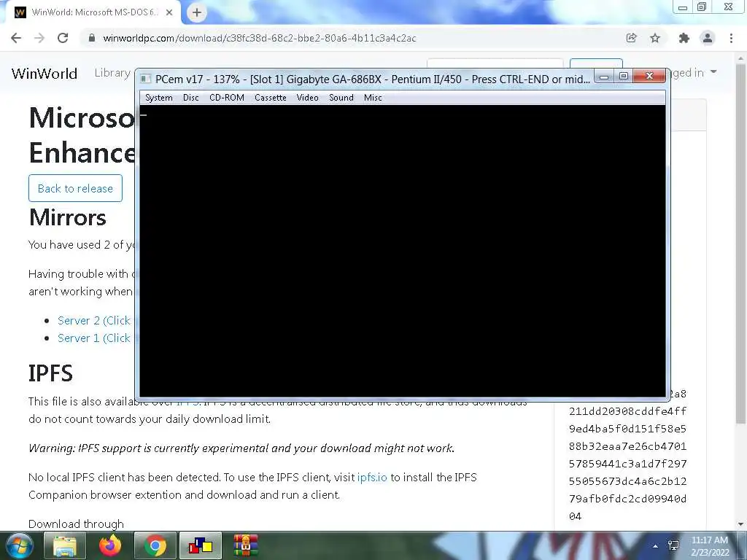
Task: Click the page vertical scrollbar
Action: (x=740, y=243)
